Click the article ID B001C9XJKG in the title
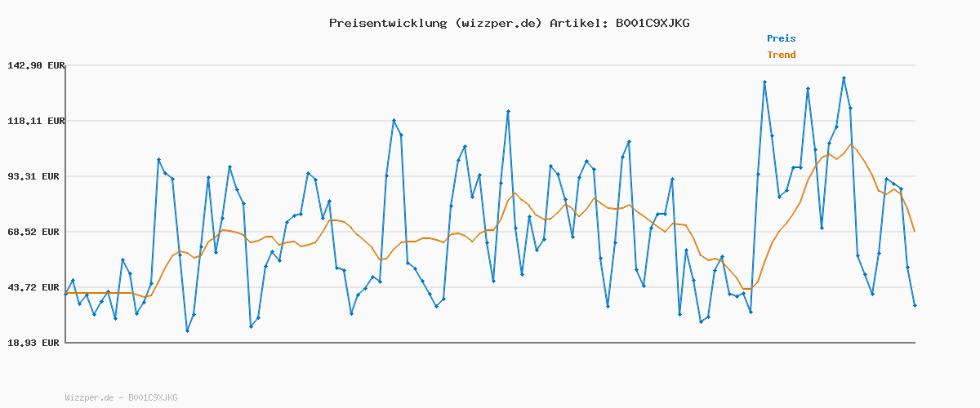980x408 pixels. click(x=653, y=23)
